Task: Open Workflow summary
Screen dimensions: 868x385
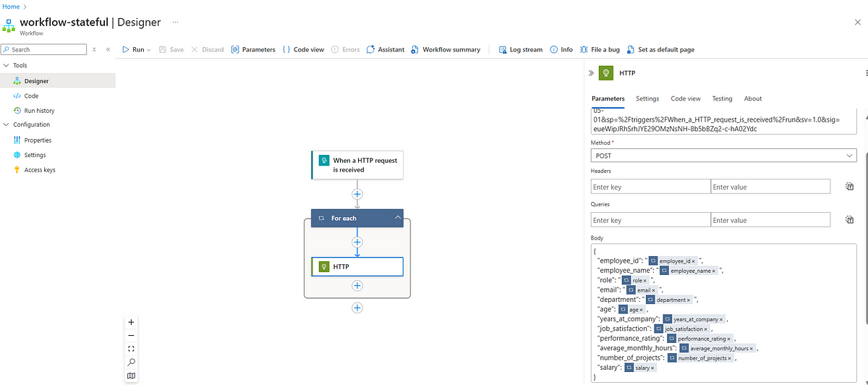Action: 446,49
